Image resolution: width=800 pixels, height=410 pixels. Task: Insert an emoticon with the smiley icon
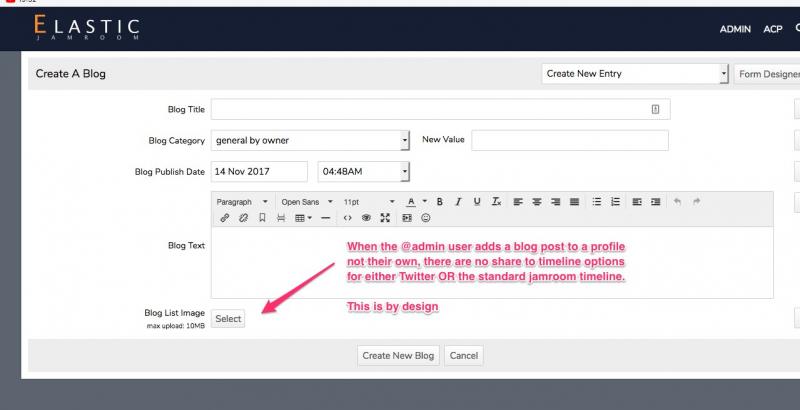pyautogui.click(x=426, y=217)
